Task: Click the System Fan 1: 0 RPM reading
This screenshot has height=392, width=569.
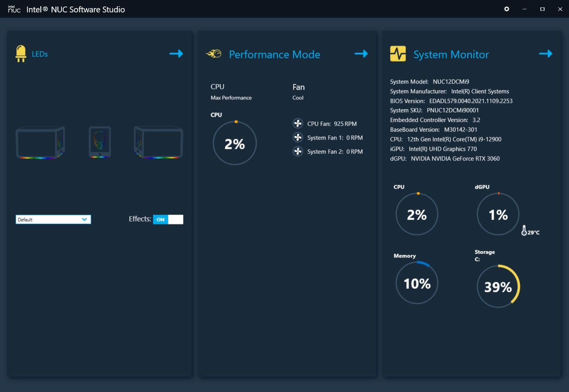Action: (x=335, y=138)
